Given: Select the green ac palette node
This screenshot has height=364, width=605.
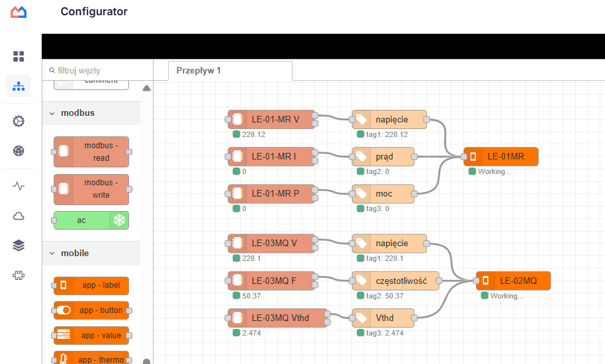Looking at the screenshot, I should (x=91, y=220).
